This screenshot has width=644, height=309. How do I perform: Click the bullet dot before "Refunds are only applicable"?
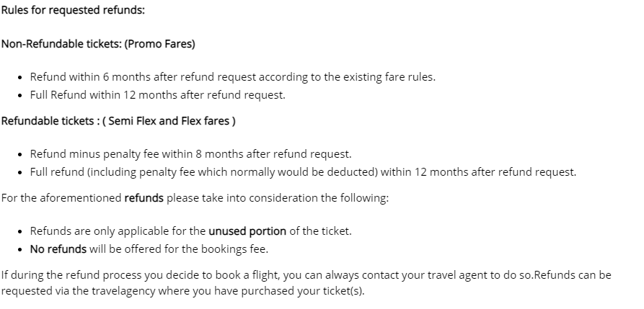tap(19, 232)
